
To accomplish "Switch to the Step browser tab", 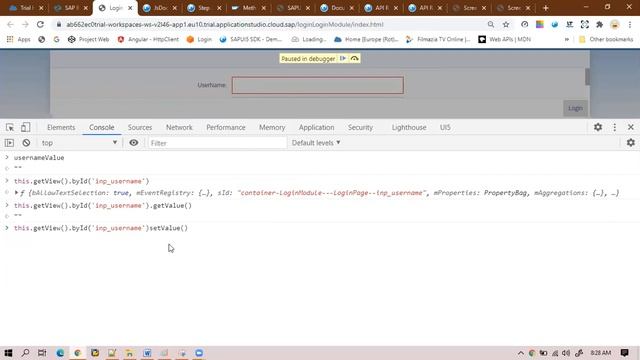I will point(203,8).
